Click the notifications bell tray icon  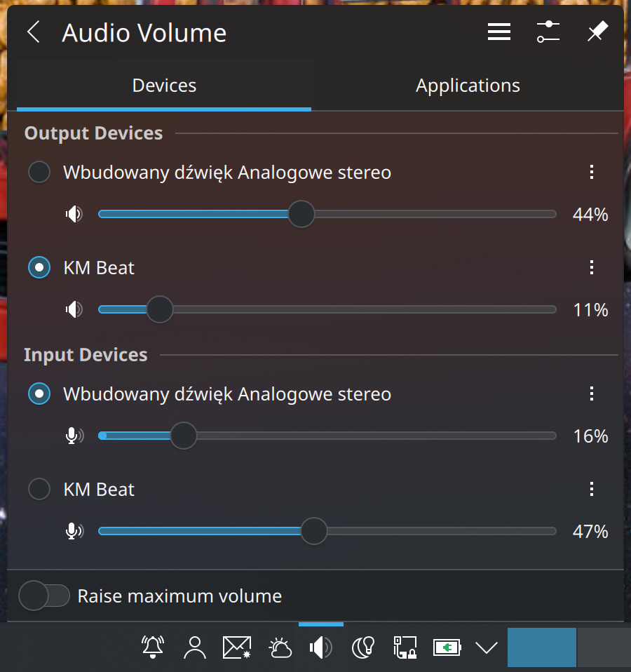click(x=153, y=647)
